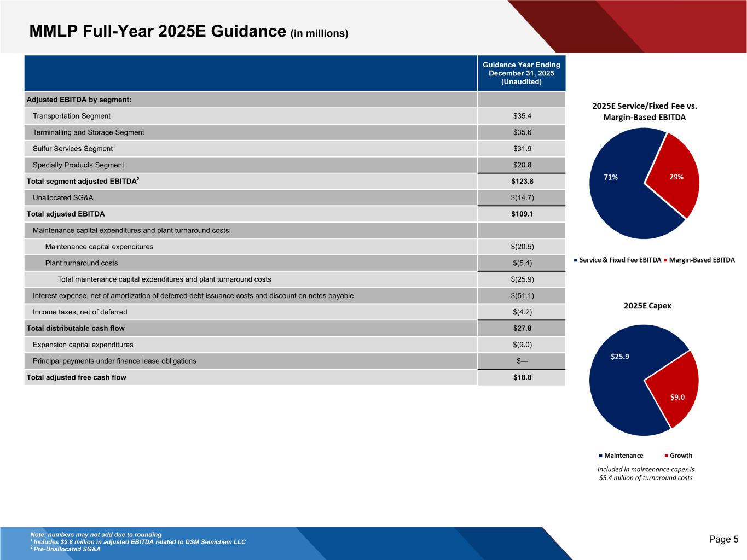This screenshot has width=747, height=560.
Task: Select the Transportation Segment row label
Action: pos(71,116)
